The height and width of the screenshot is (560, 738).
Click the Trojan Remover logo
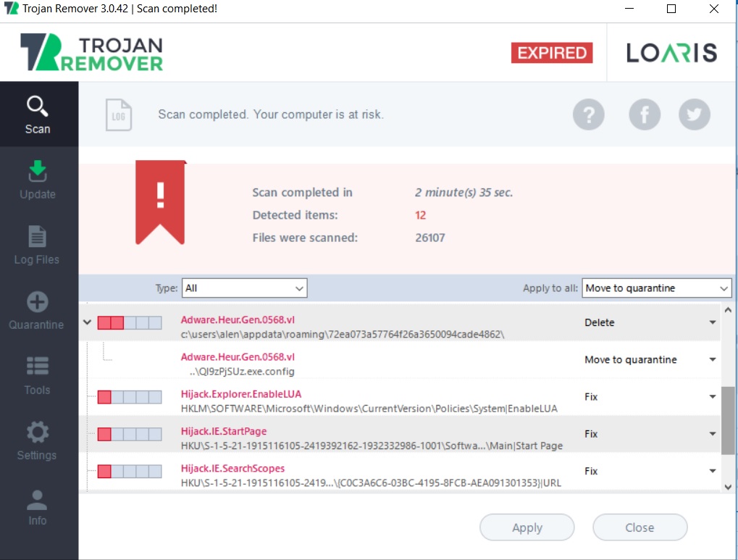click(x=92, y=52)
